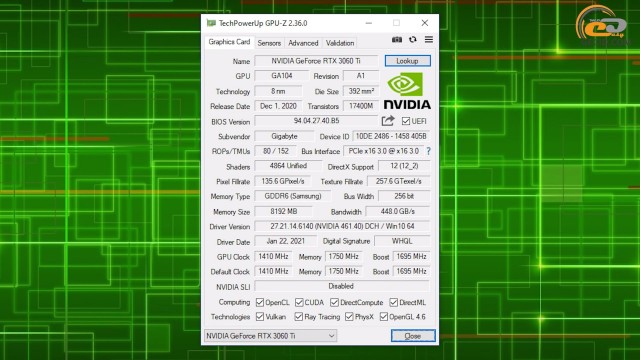Toggle the Ray Tracing checkbox
The image size is (640, 360).
click(299, 317)
